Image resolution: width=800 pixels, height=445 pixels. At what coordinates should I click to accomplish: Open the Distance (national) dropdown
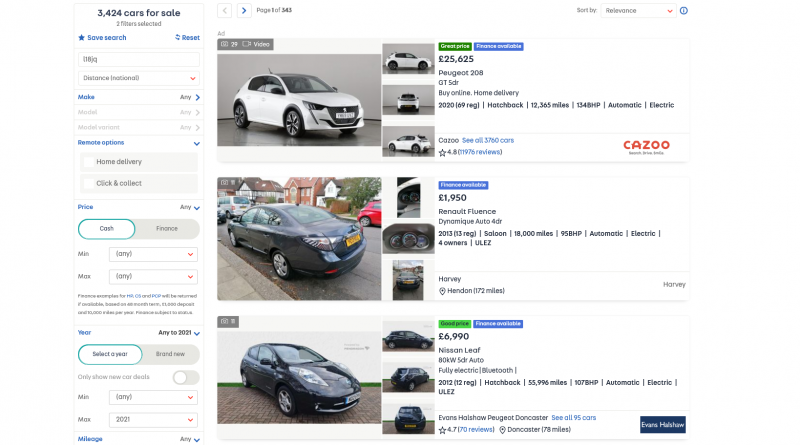coord(139,78)
